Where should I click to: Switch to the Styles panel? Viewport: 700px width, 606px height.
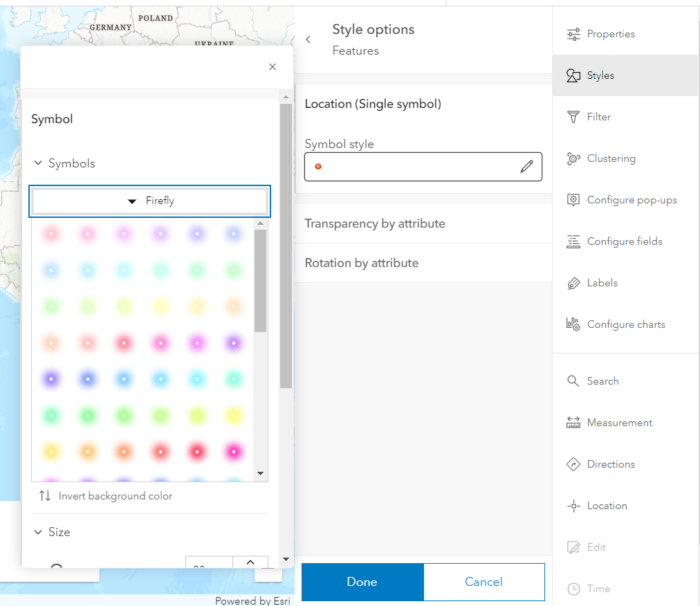[600, 75]
